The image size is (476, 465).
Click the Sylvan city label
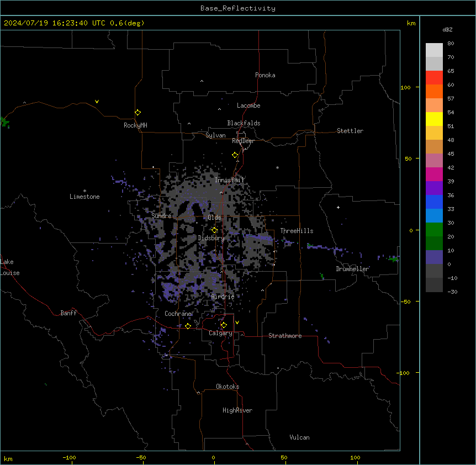click(x=215, y=135)
